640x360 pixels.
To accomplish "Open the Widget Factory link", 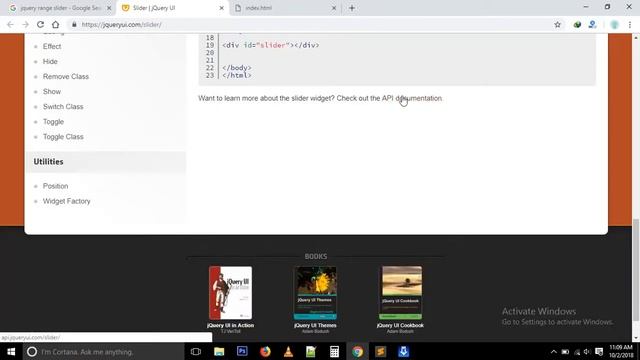I will (67, 201).
